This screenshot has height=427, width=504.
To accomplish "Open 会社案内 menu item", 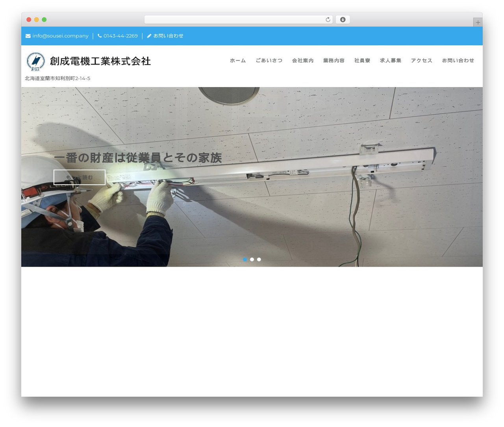I will coord(303,61).
